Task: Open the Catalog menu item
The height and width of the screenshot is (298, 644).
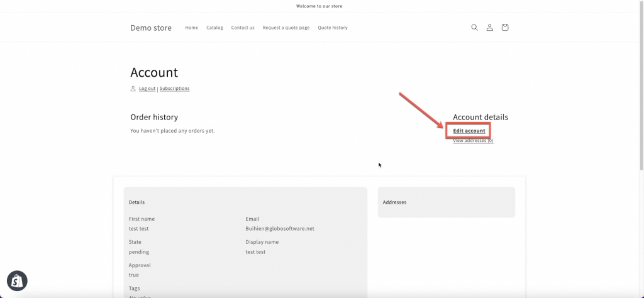Action: click(214, 28)
